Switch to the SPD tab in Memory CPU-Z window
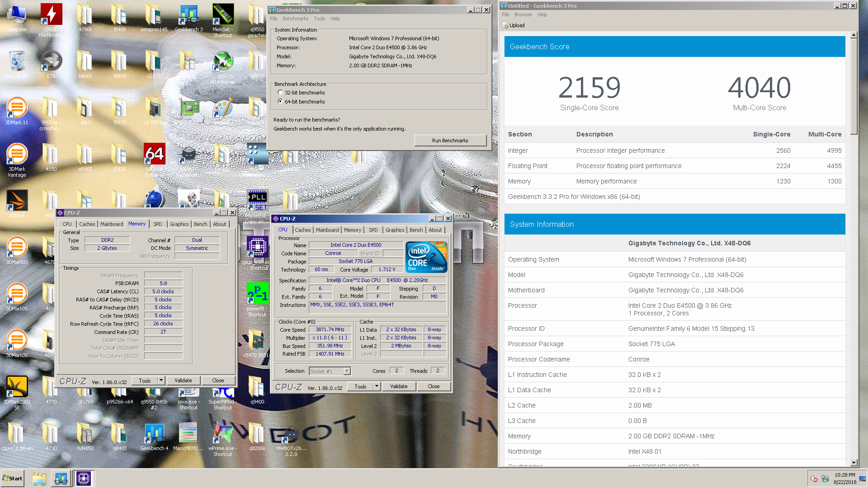This screenshot has height=488, width=868. (158, 224)
